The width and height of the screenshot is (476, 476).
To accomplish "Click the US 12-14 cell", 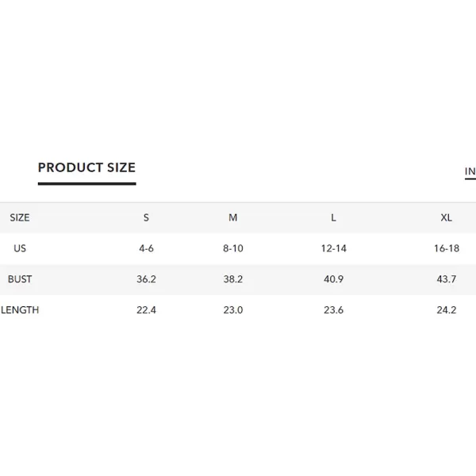I will 333,248.
